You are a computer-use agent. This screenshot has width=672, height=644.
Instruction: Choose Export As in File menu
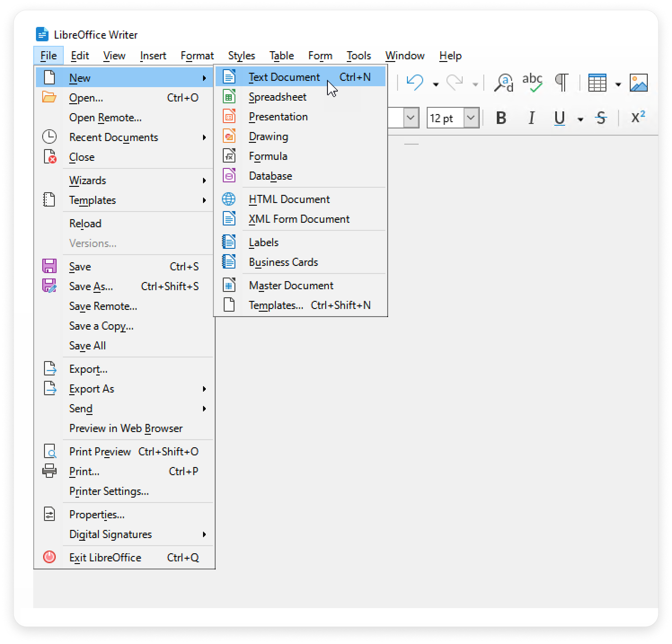pyautogui.click(x=92, y=389)
